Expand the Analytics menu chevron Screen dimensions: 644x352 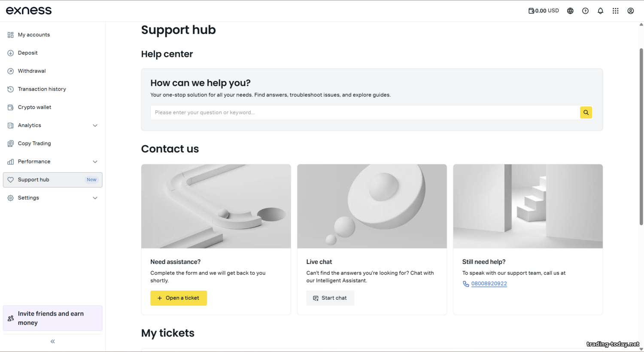tap(95, 125)
